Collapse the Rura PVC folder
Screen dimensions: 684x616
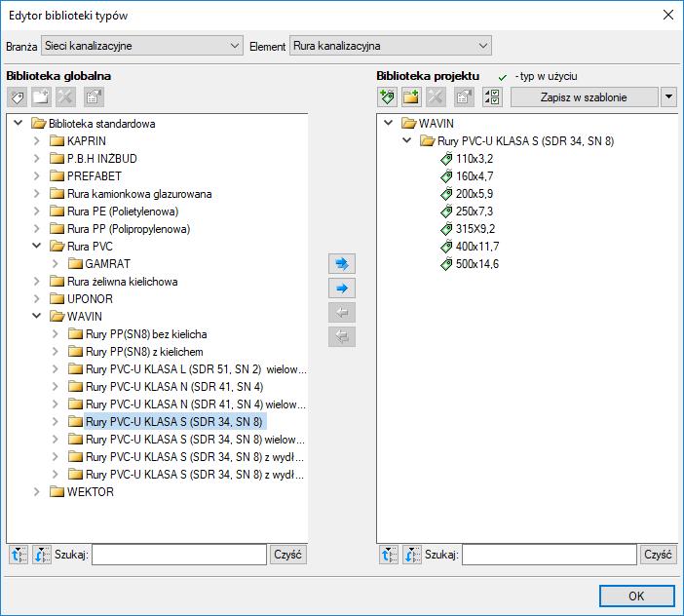(37, 246)
